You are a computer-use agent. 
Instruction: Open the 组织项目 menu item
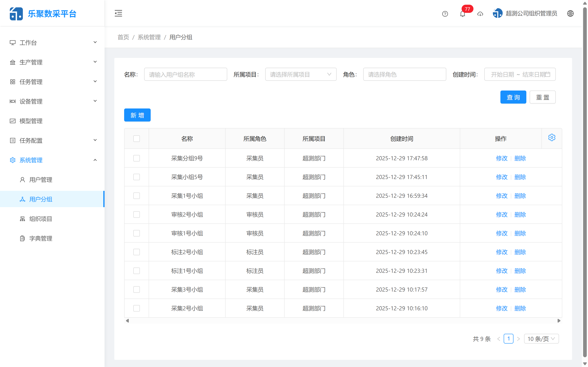coord(40,219)
